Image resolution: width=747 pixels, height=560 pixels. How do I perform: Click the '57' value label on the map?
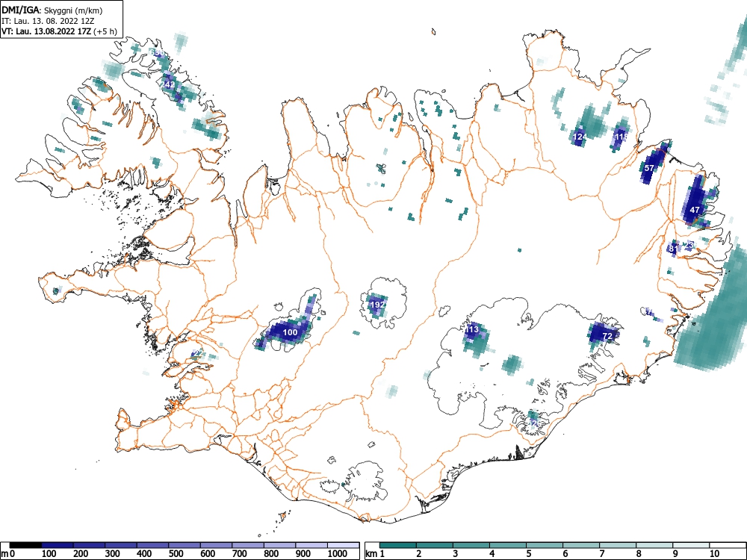[x=649, y=168]
